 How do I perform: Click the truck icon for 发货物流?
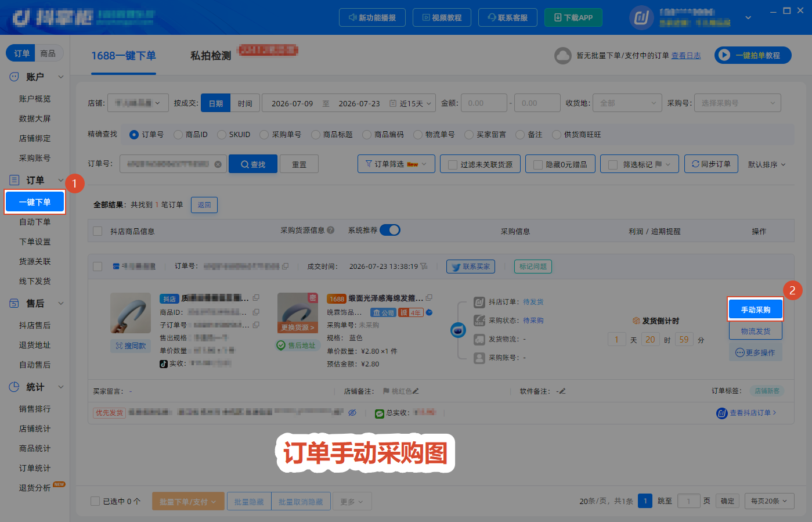point(479,339)
